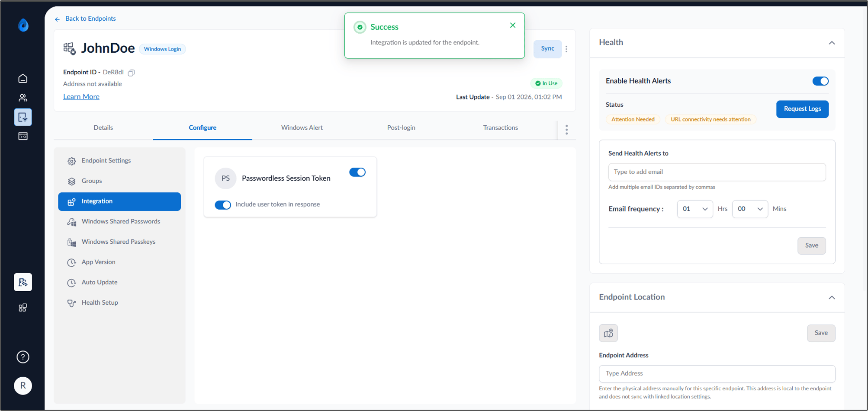Open the email frequency hours dropdown

[695, 209]
